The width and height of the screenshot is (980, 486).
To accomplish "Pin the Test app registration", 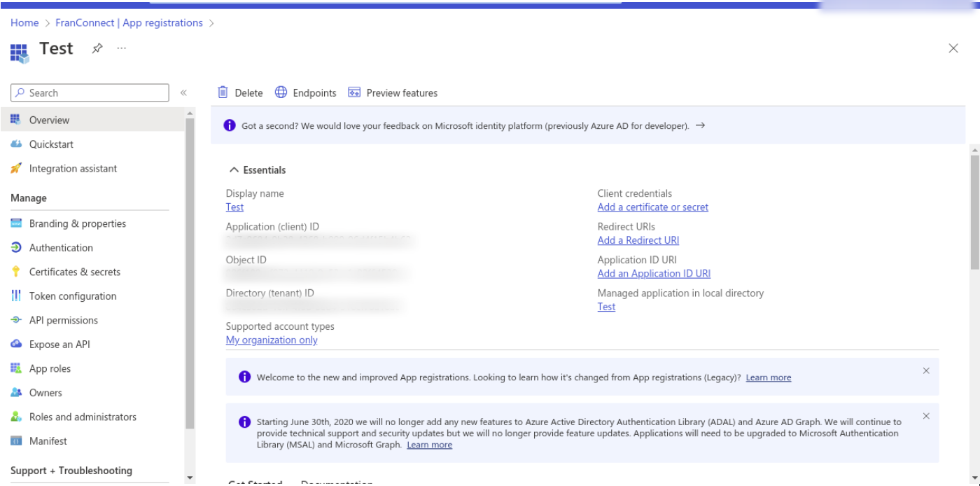I will (x=97, y=48).
